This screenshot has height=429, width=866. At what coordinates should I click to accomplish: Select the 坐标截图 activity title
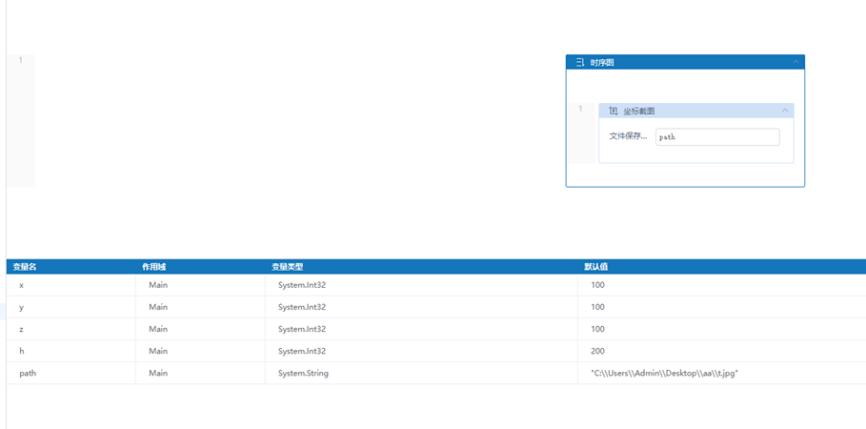639,111
